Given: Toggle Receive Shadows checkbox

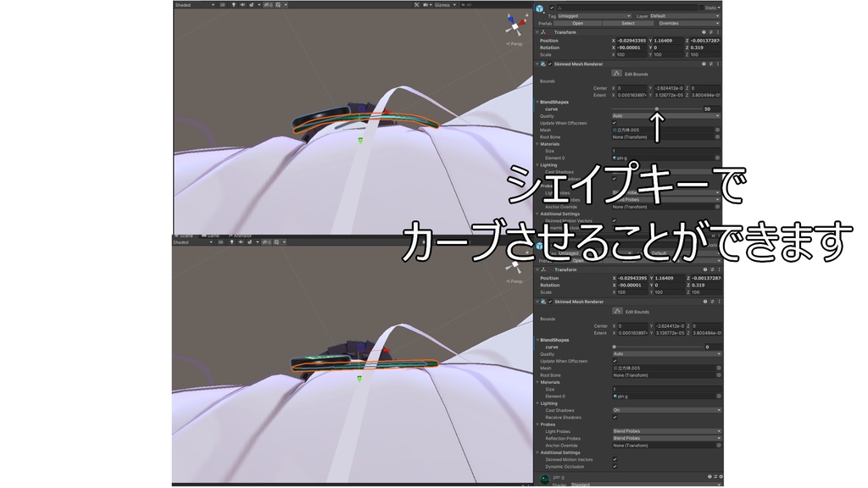Looking at the screenshot, I should tap(615, 417).
